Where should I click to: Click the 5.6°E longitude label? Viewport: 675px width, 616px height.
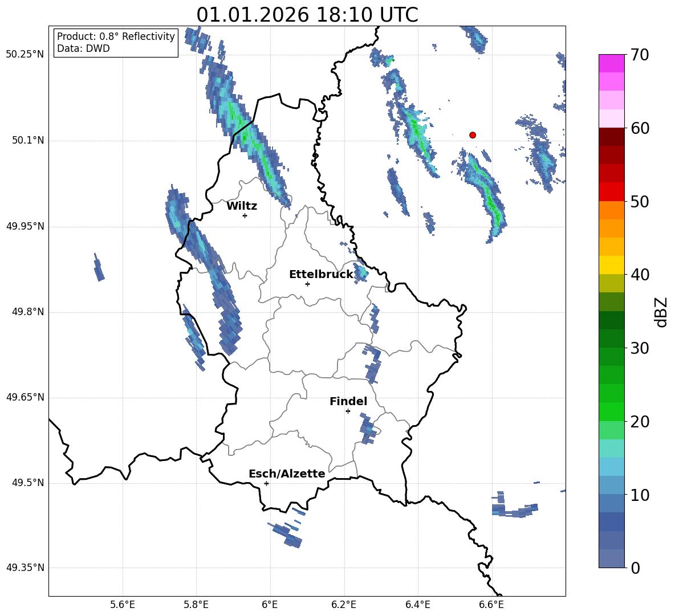coord(123,605)
